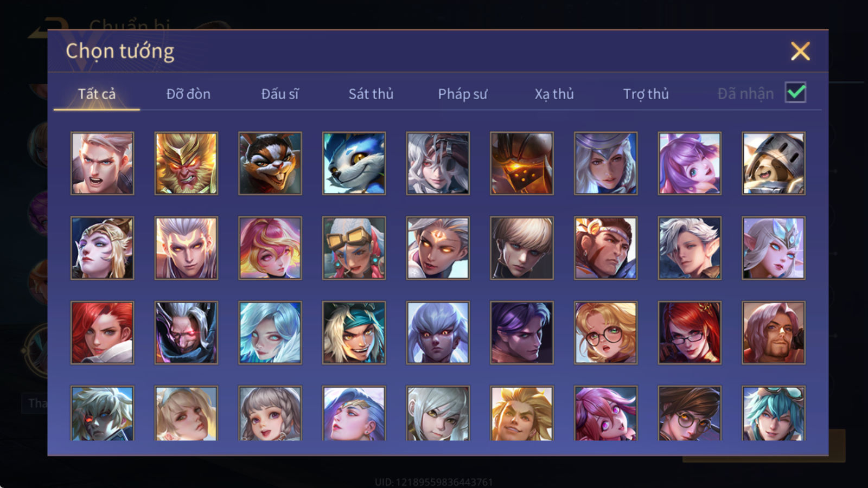This screenshot has height=488, width=868.
Task: Select the blonde girl with round glasses
Action: coord(606,332)
